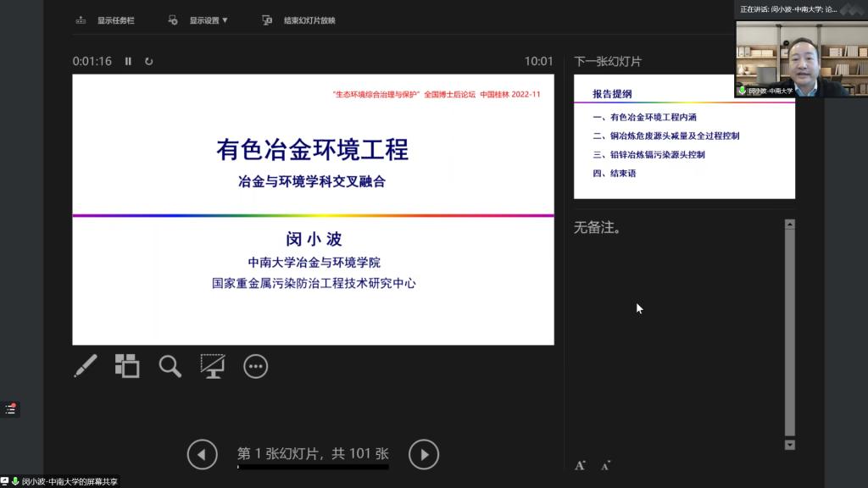The image size is (868, 488).
Task: Pause the presentation timer
Action: point(129,61)
